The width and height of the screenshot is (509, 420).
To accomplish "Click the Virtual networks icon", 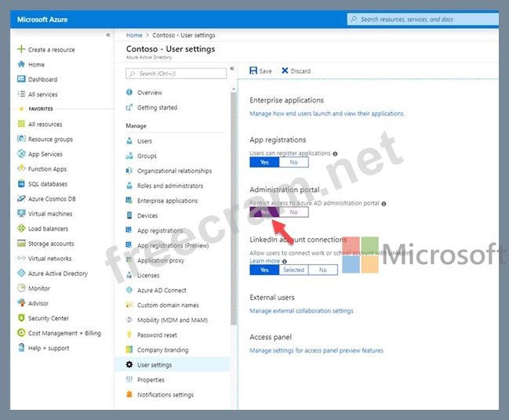I will point(21,258).
